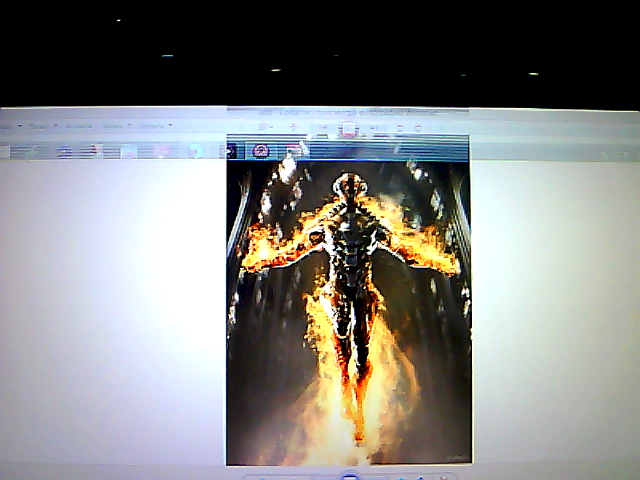The image size is (640, 480).
Task: Click the dark icon left of the red circle
Action: [x=232, y=151]
